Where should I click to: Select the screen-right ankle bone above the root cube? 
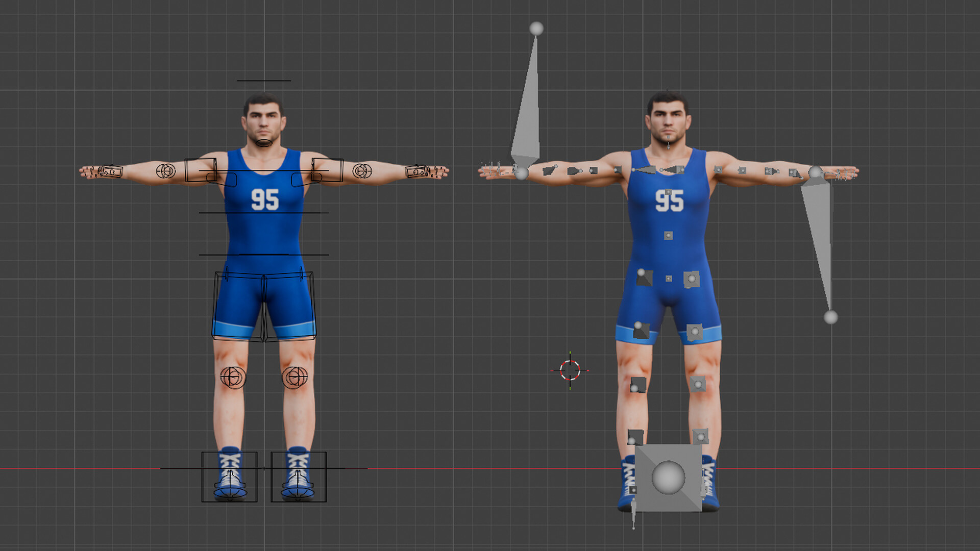pos(700,436)
